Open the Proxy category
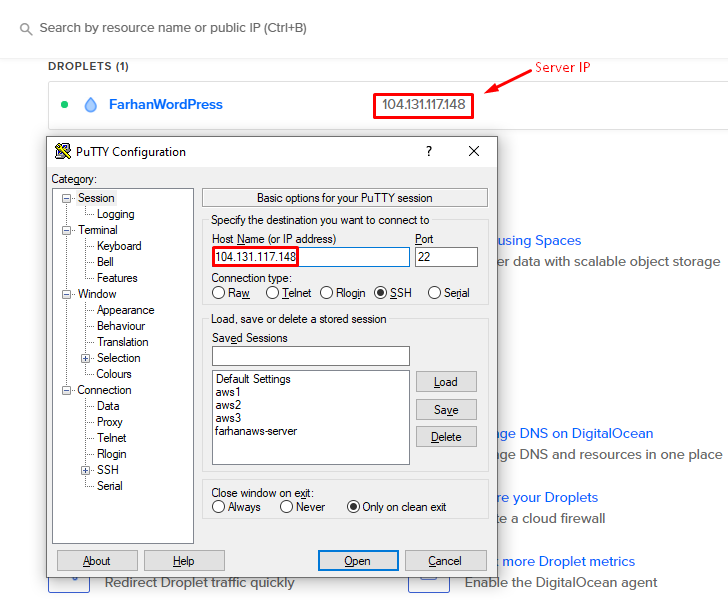This screenshot has height=606, width=728. pos(110,422)
